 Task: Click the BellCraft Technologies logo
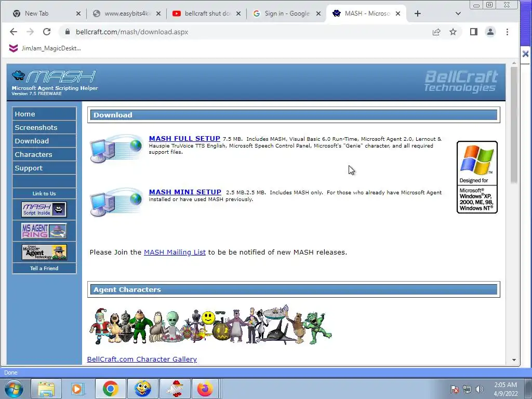click(461, 82)
